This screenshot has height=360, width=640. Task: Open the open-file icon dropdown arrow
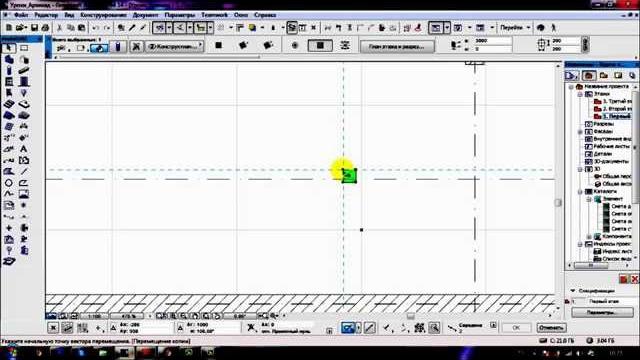point(27,28)
